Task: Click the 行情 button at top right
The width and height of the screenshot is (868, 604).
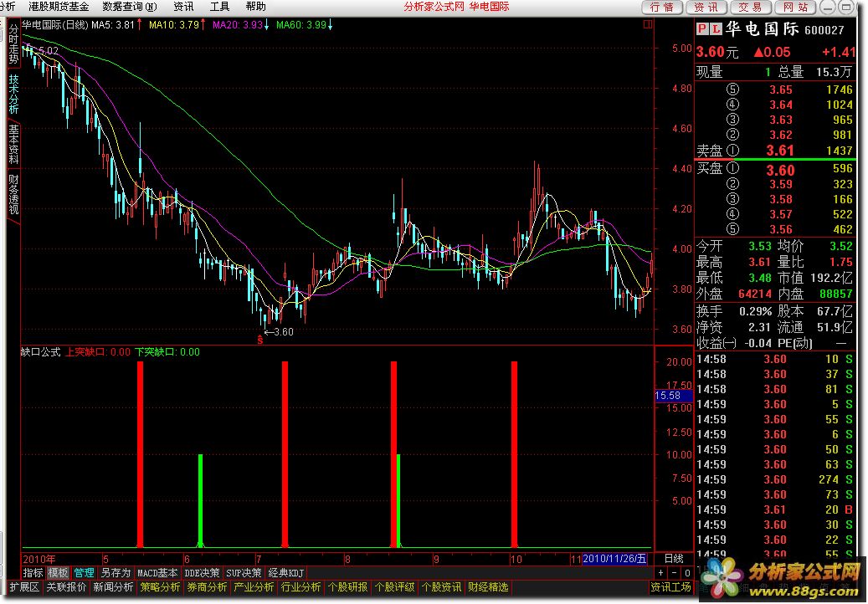Action: click(x=662, y=8)
